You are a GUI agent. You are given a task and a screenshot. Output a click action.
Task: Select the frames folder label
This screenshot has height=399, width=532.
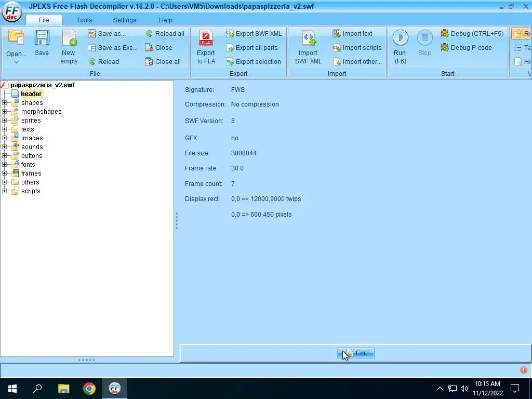(31, 173)
